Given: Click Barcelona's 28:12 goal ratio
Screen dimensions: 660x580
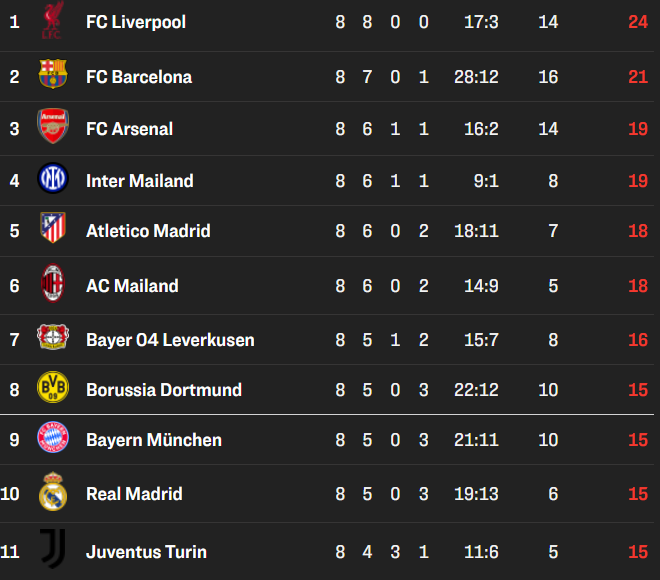Looking at the screenshot, I should click(x=476, y=77).
